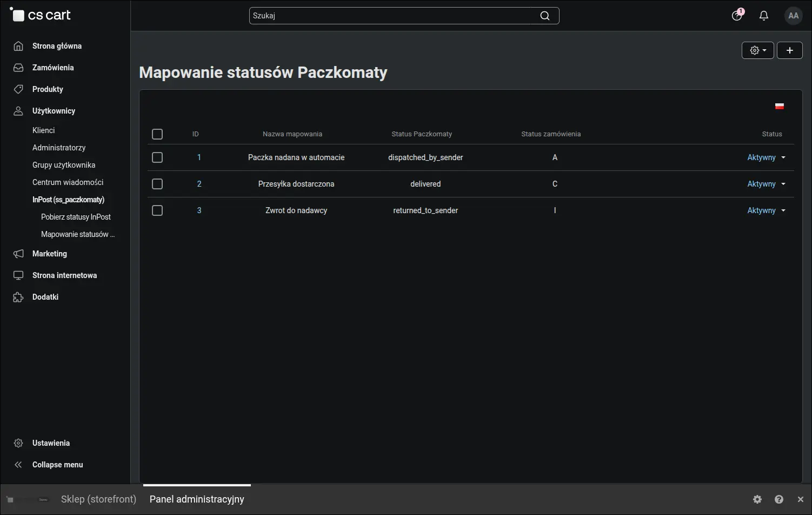Switch to the Panel administracyjny tab
The image size is (812, 515).
(x=197, y=499)
